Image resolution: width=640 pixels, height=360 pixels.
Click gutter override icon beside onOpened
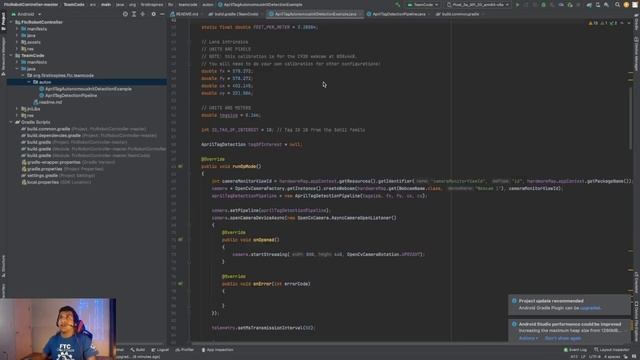(180, 240)
